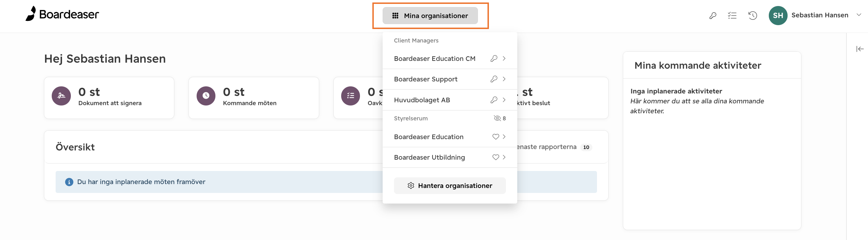Click key icon beside Boardeaser Education CM
The width and height of the screenshot is (868, 240).
[x=494, y=58]
